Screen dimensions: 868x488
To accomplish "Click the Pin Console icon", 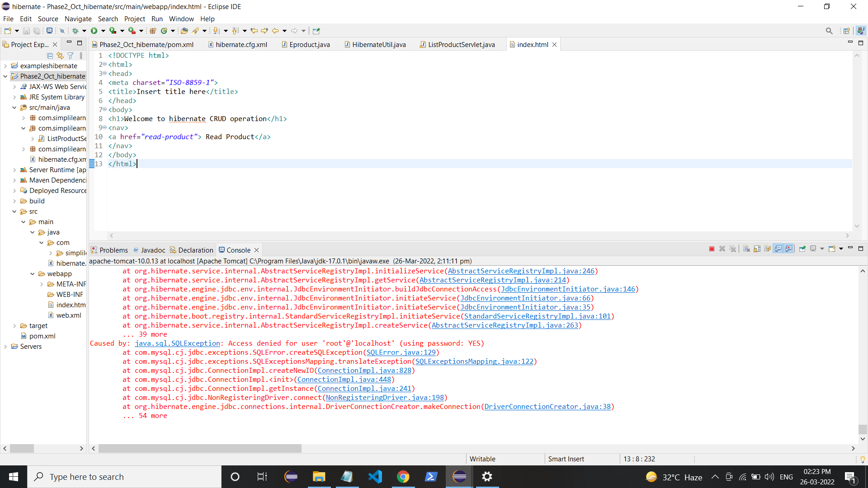I will 802,249.
